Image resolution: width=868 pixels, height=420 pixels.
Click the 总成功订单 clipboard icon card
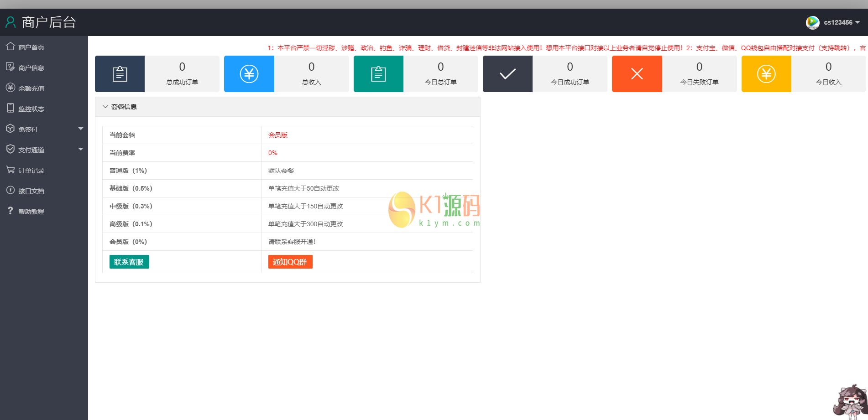(x=119, y=73)
